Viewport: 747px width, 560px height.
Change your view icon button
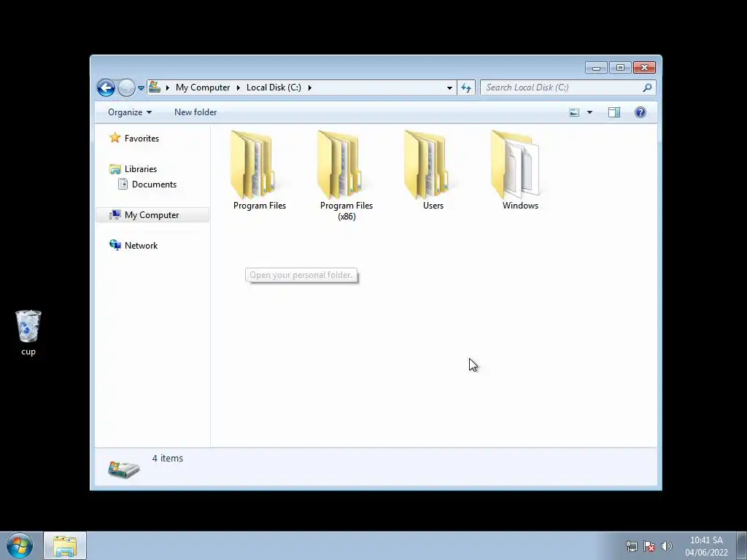click(x=574, y=112)
